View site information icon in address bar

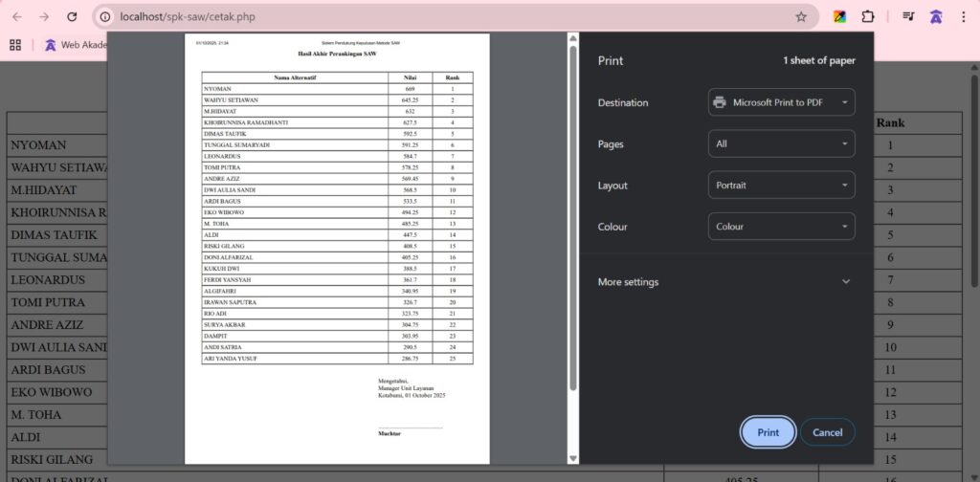click(105, 16)
